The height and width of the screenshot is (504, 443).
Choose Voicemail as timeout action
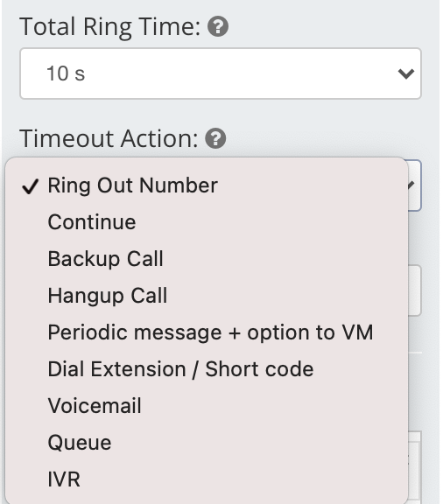pyautogui.click(x=207, y=406)
